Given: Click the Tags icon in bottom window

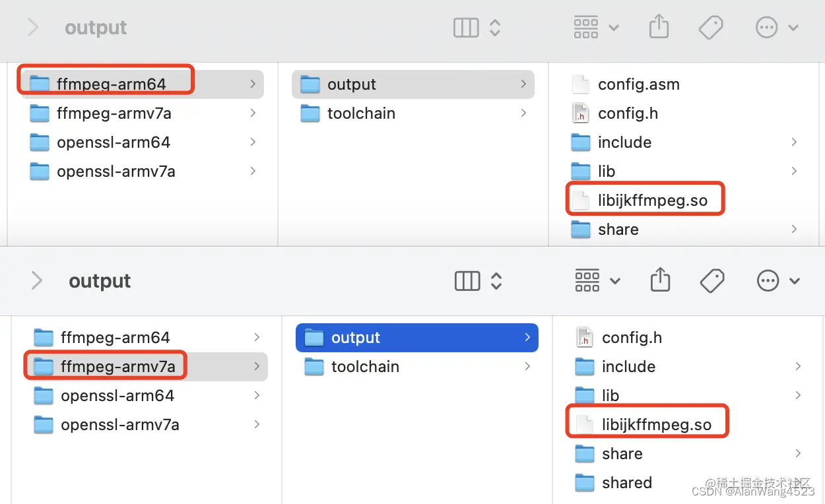Looking at the screenshot, I should pos(712,281).
